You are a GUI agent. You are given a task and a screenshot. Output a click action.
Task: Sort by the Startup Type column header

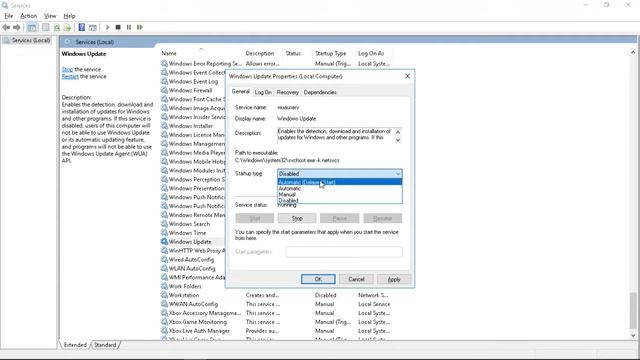[333, 53]
